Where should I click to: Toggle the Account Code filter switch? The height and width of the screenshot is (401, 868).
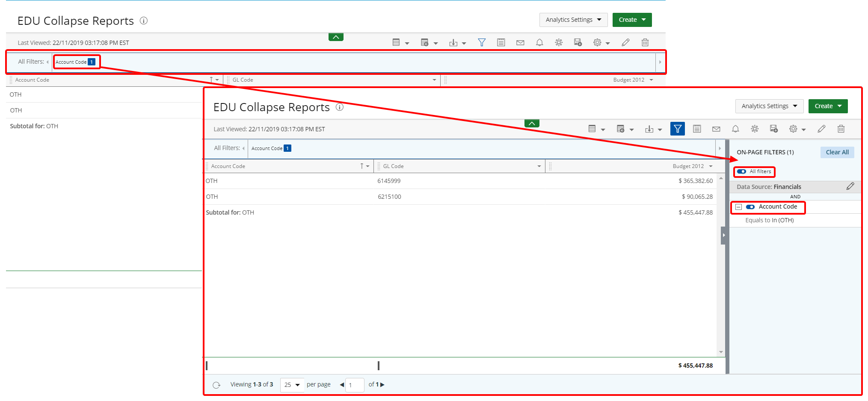750,207
